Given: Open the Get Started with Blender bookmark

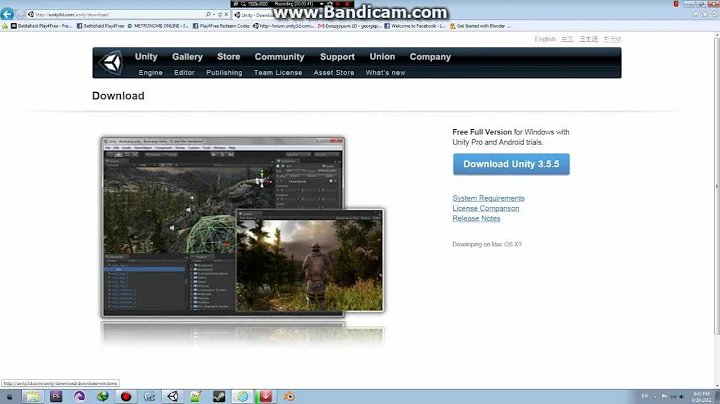Looking at the screenshot, I should pos(478,26).
